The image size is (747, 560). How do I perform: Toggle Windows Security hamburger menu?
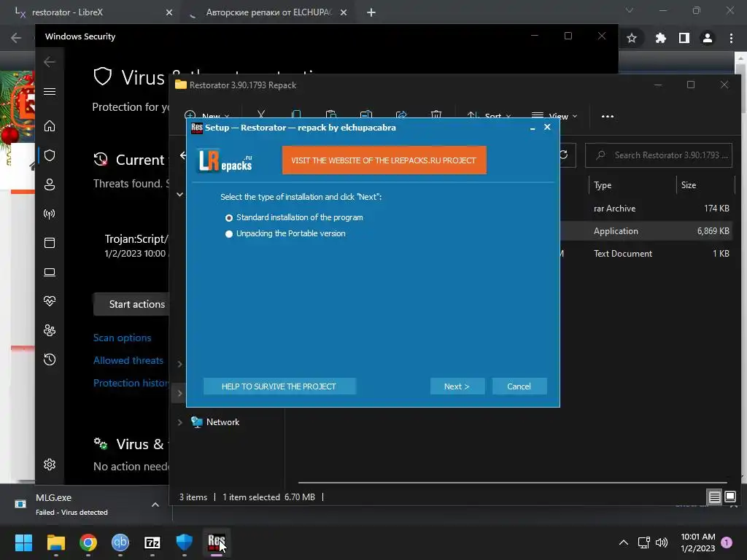tap(50, 91)
